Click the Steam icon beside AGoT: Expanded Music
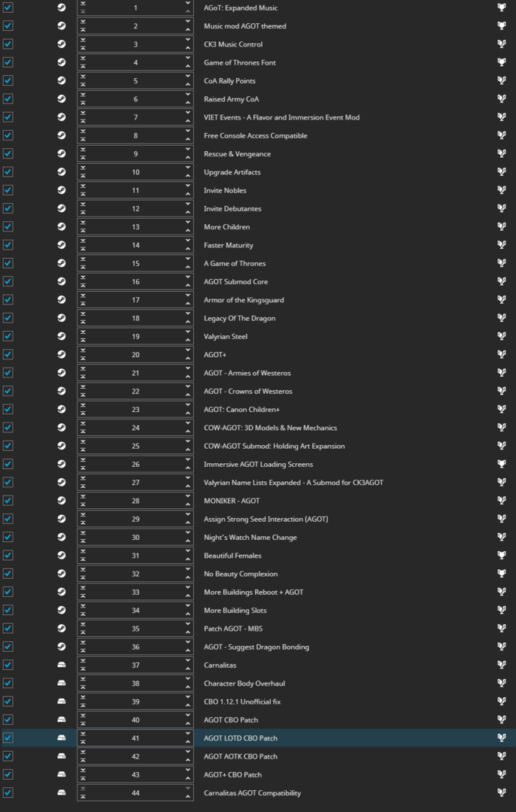This screenshot has height=812, width=516. click(x=61, y=8)
